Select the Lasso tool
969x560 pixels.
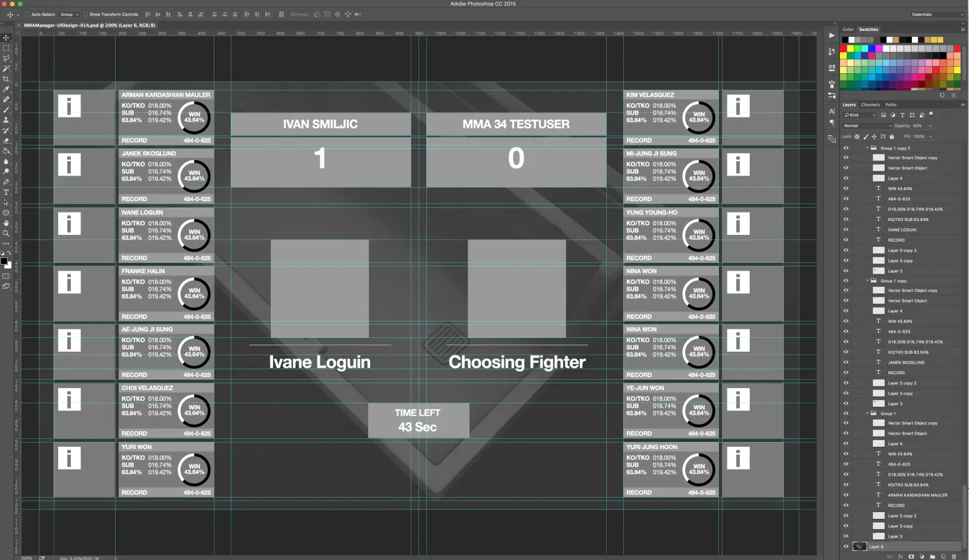pos(6,58)
